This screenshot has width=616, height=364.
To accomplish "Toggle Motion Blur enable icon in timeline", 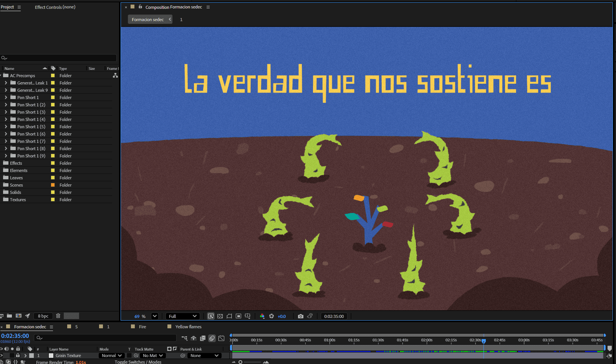I will 212,338.
